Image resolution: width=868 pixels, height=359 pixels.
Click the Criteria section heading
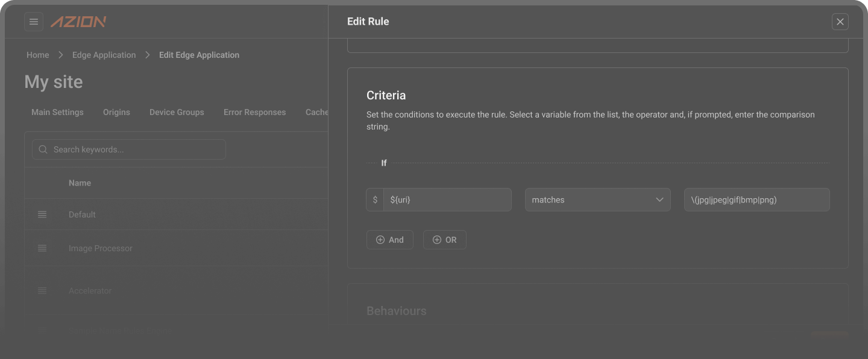click(386, 95)
